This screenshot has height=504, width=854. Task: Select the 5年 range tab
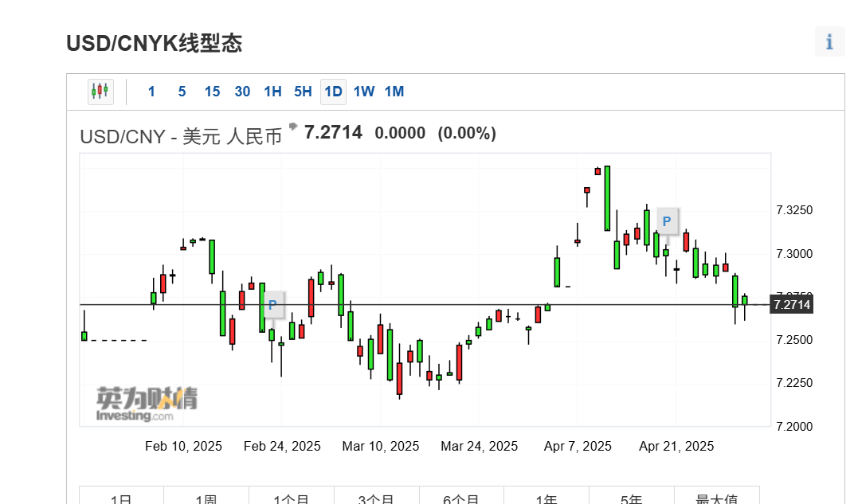[x=631, y=497]
